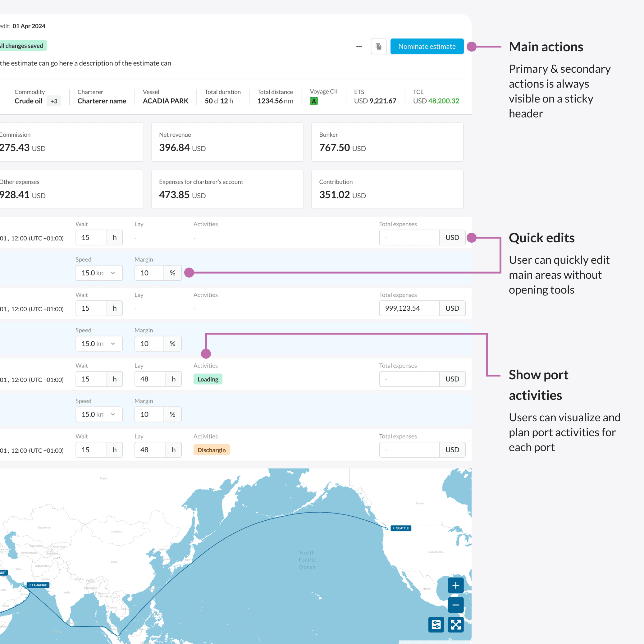
Task: Click the Voyage CII green A rating badge
Action: pos(314,101)
